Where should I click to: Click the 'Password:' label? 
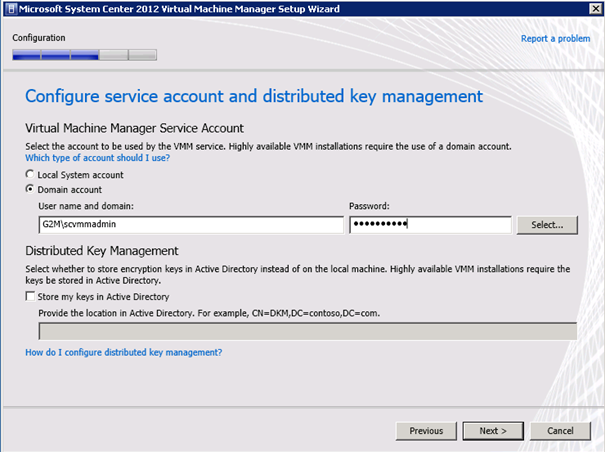[369, 206]
